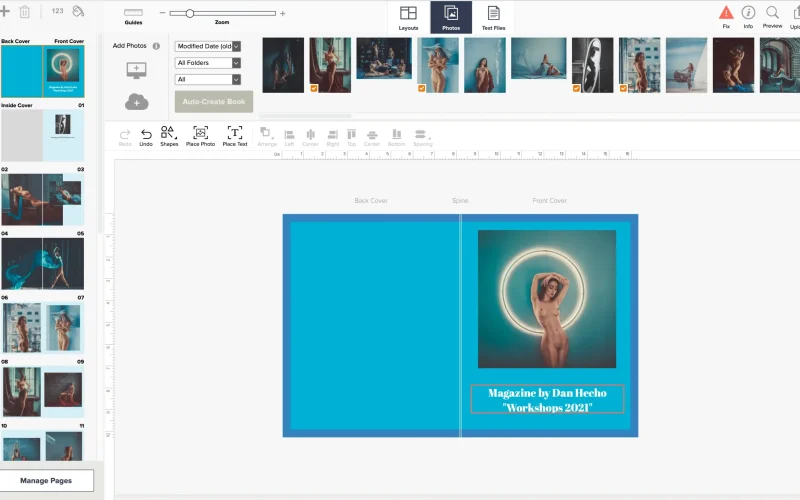This screenshot has height=500, width=800.
Task: Click the Preview magnifier icon
Action: tap(773, 12)
